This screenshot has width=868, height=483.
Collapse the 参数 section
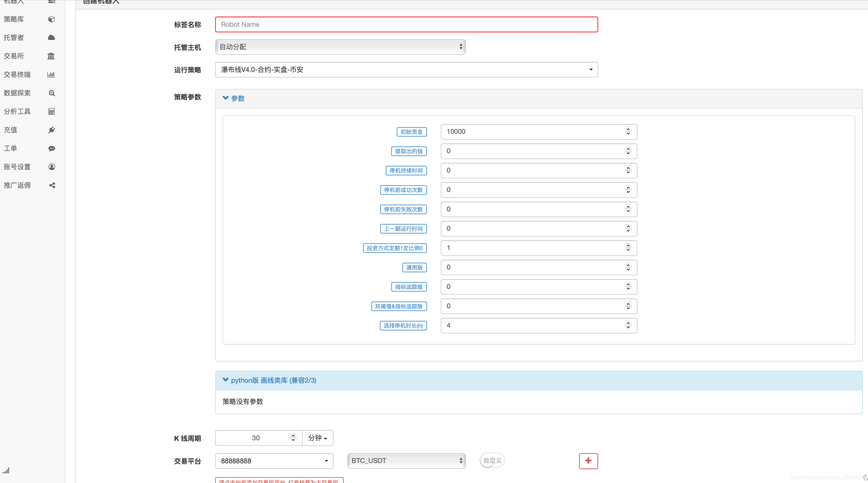click(234, 98)
